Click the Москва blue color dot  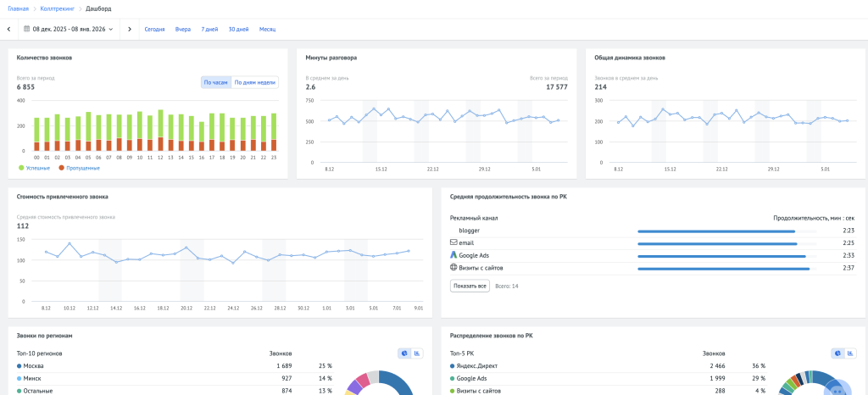(19, 366)
